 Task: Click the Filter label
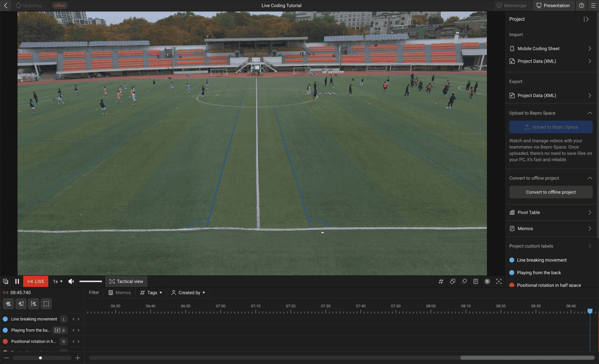(94, 293)
